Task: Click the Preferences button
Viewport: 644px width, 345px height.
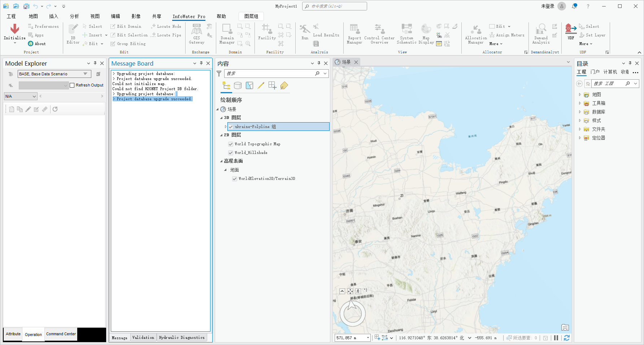Action: click(43, 26)
